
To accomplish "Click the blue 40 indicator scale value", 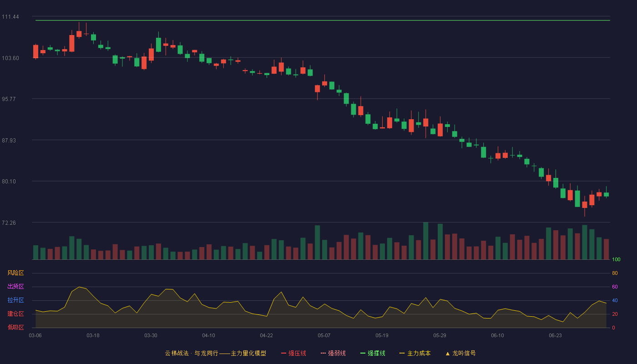I will [x=615, y=300].
